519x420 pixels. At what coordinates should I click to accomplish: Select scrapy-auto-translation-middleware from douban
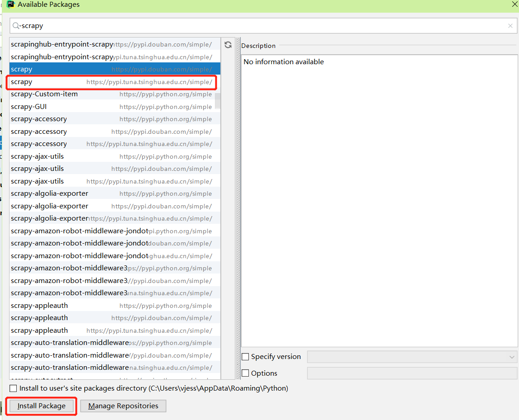point(115,355)
